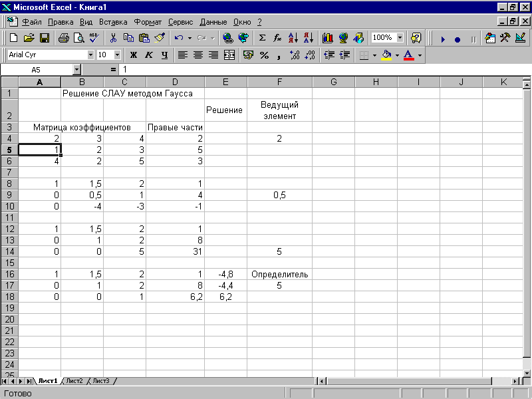Screen dimensions: 532x399
Task: Toggle align left
Action: [183, 55]
